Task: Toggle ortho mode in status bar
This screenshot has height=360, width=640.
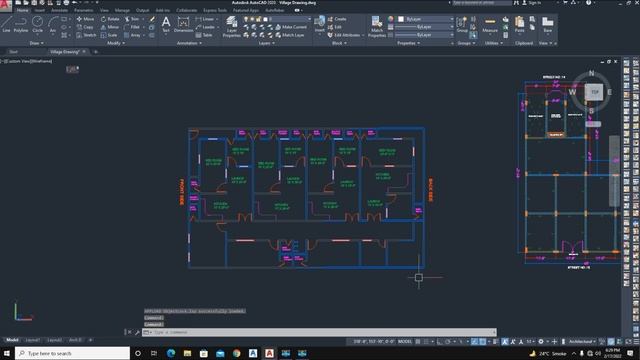Action: pos(440,342)
